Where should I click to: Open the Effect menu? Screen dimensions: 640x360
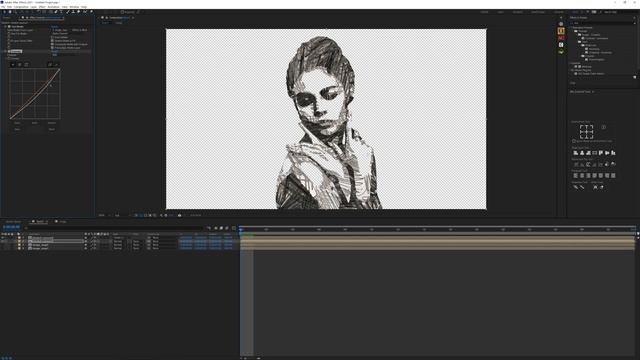coord(42,7)
